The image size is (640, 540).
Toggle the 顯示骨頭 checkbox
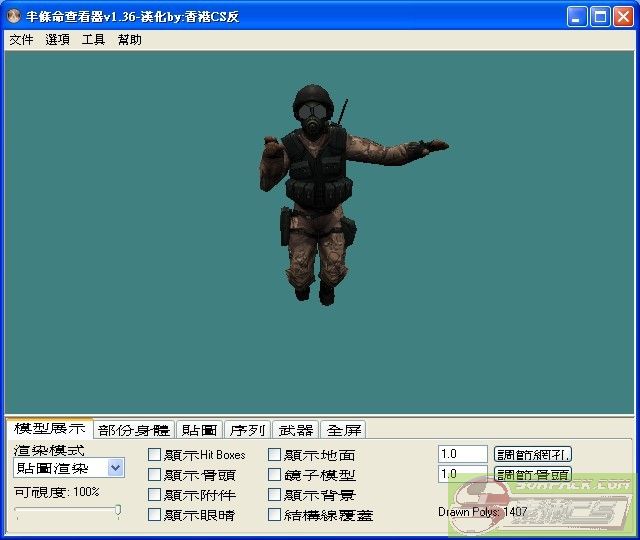pyautogui.click(x=154, y=475)
